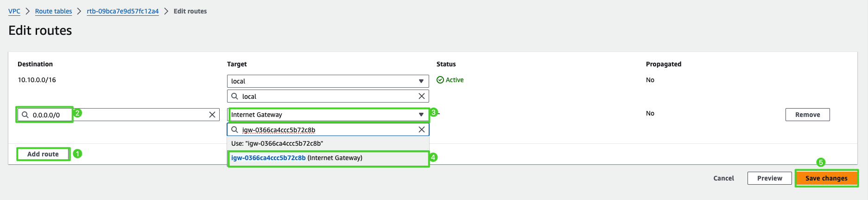This screenshot has width=868, height=200.
Task: Clear the 0.0.0.0/0 destination search field
Action: pos(212,115)
